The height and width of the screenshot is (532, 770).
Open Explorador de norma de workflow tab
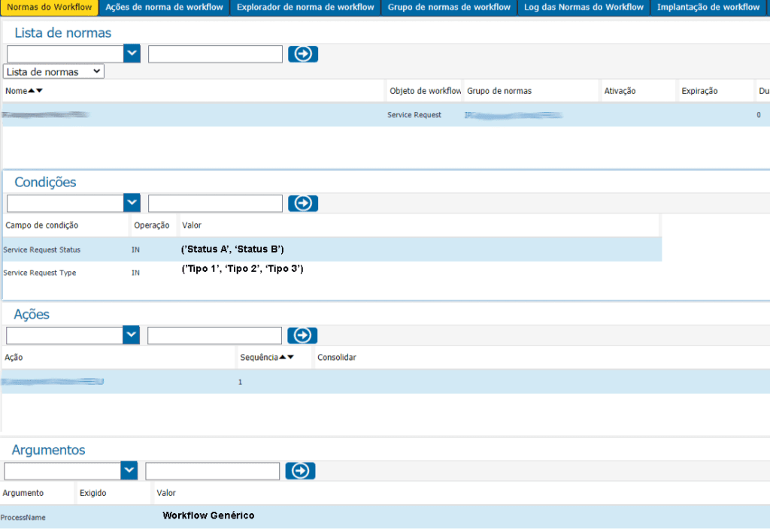(305, 8)
